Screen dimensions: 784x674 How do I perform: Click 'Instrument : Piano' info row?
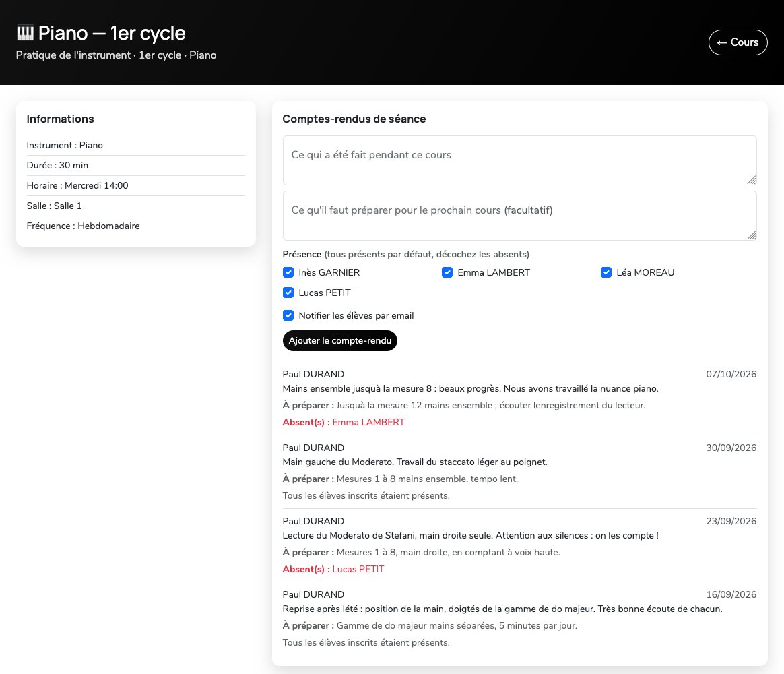[136, 145]
